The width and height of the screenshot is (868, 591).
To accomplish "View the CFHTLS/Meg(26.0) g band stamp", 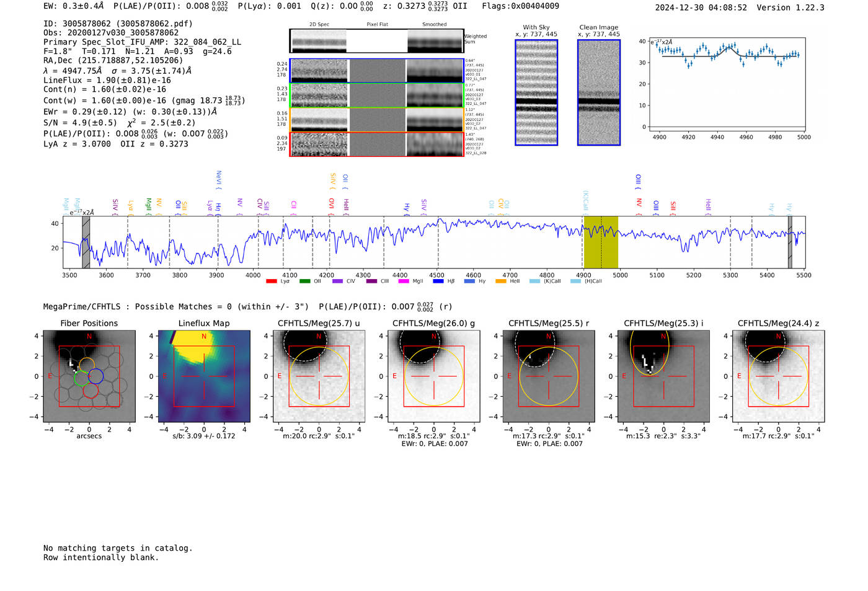I will coord(434,376).
